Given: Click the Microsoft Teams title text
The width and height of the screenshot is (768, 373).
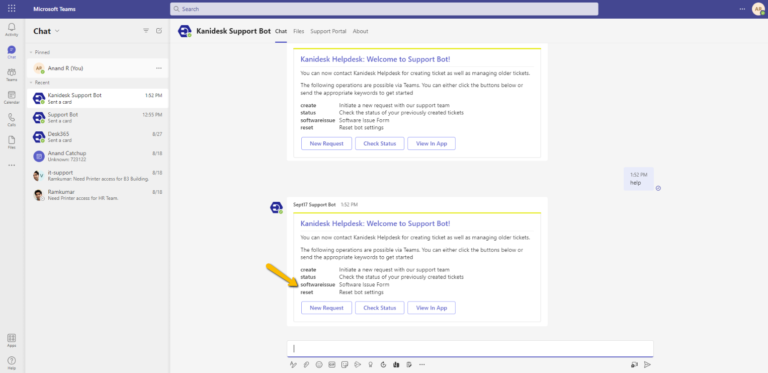Looking at the screenshot, I should (x=54, y=9).
